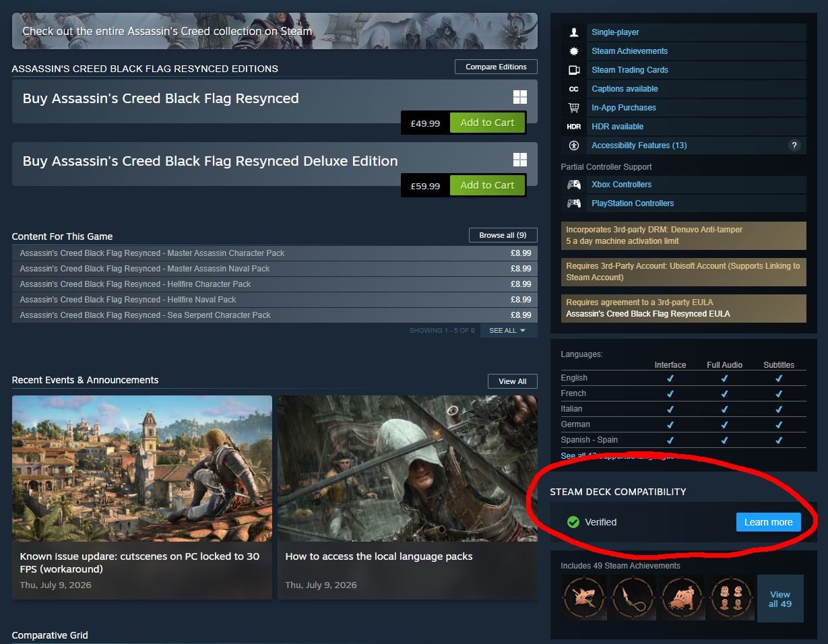This screenshot has height=644, width=828.
Task: Open Master Assassin Naval Pack DLC
Action: tap(275, 269)
